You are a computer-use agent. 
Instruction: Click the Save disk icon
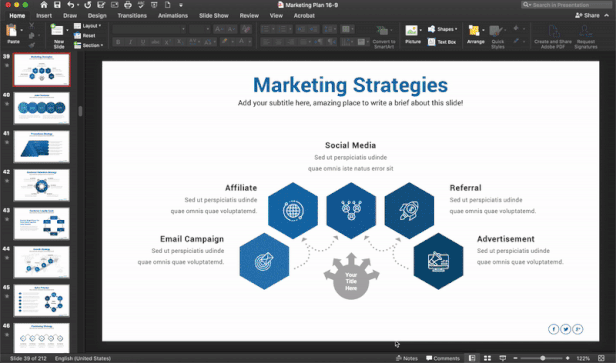pos(57,5)
